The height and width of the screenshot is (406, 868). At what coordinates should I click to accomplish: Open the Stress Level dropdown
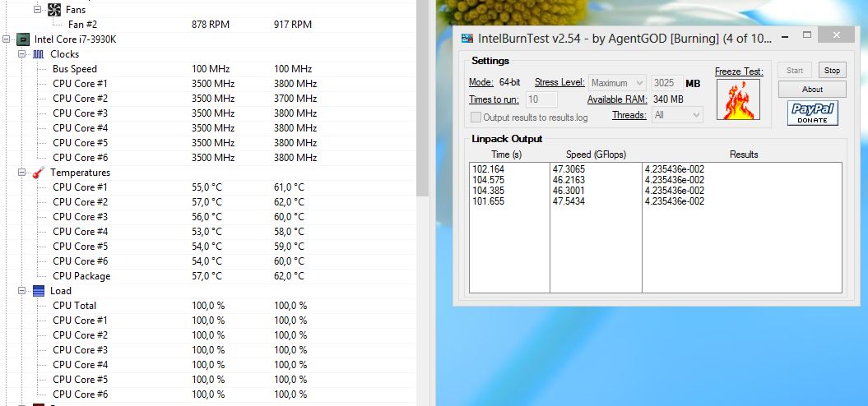(x=617, y=83)
